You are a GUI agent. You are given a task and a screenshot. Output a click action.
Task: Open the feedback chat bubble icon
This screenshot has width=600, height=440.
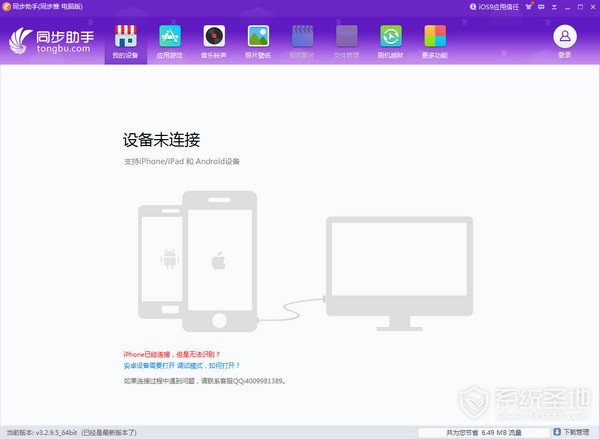[x=541, y=7]
